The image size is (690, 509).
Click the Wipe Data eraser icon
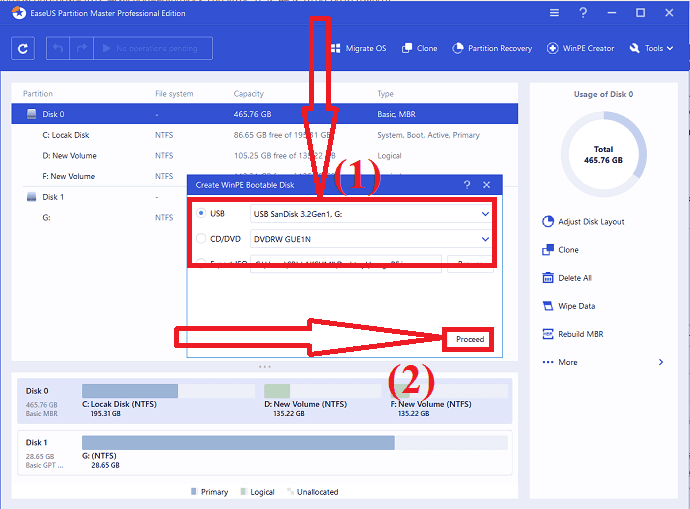pyautogui.click(x=548, y=306)
